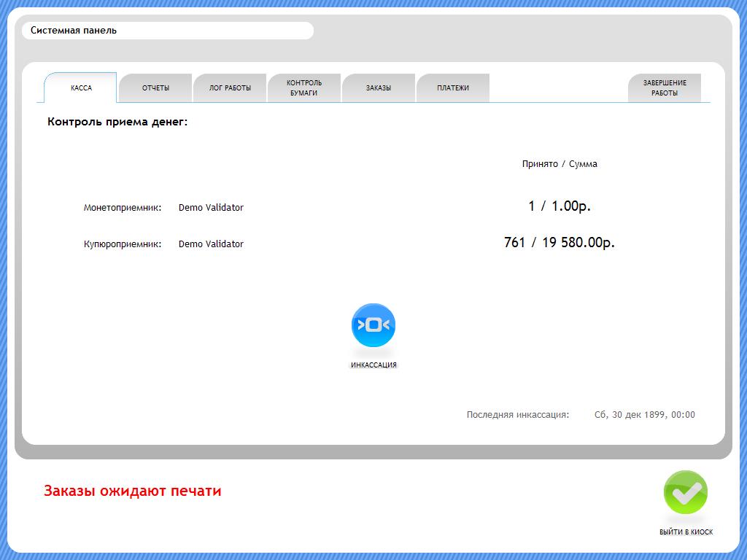Click the Принято / Сумма column header
The image size is (747, 560).
point(560,164)
